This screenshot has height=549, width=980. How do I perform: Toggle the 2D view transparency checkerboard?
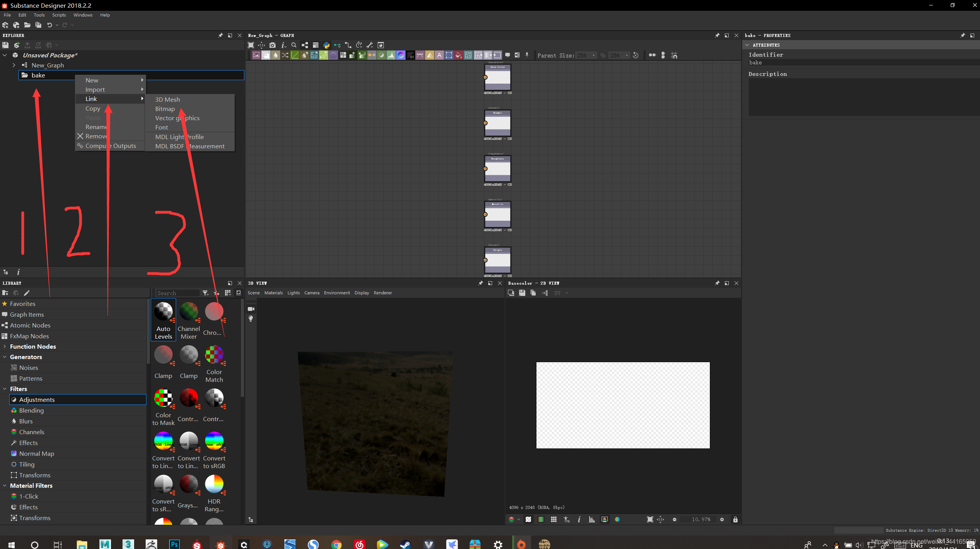click(x=528, y=519)
